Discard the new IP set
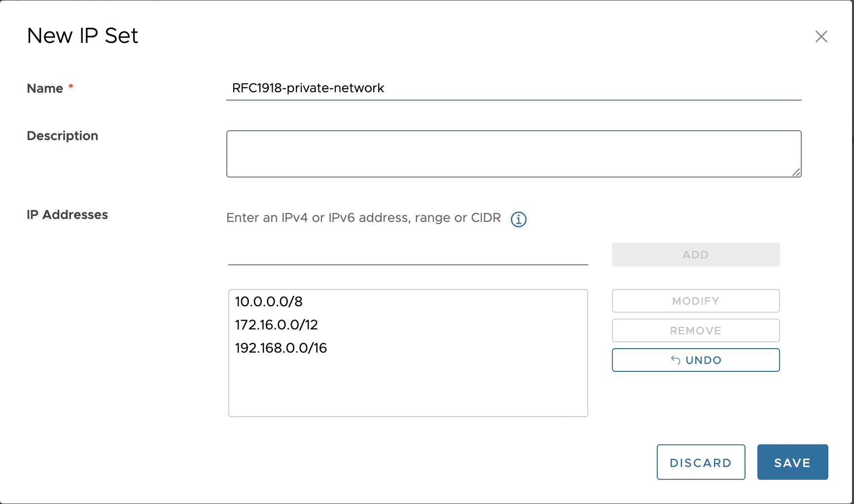This screenshot has height=504, width=854. click(701, 462)
